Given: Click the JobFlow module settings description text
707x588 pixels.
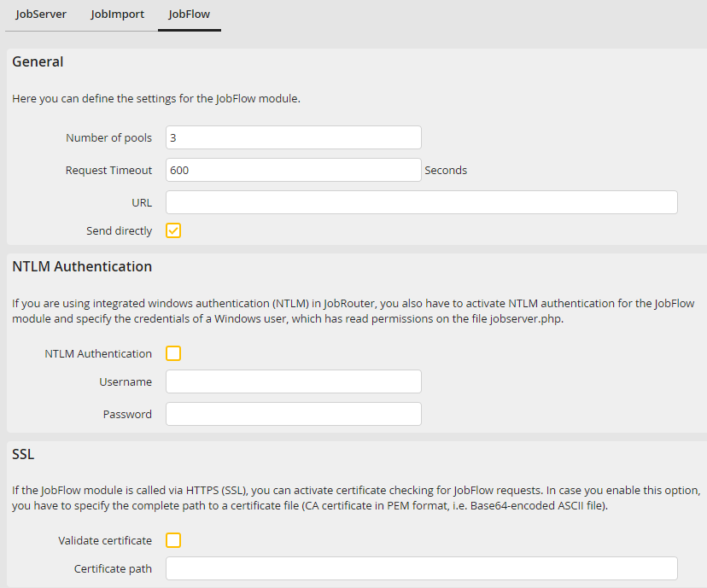Looking at the screenshot, I should point(156,99).
